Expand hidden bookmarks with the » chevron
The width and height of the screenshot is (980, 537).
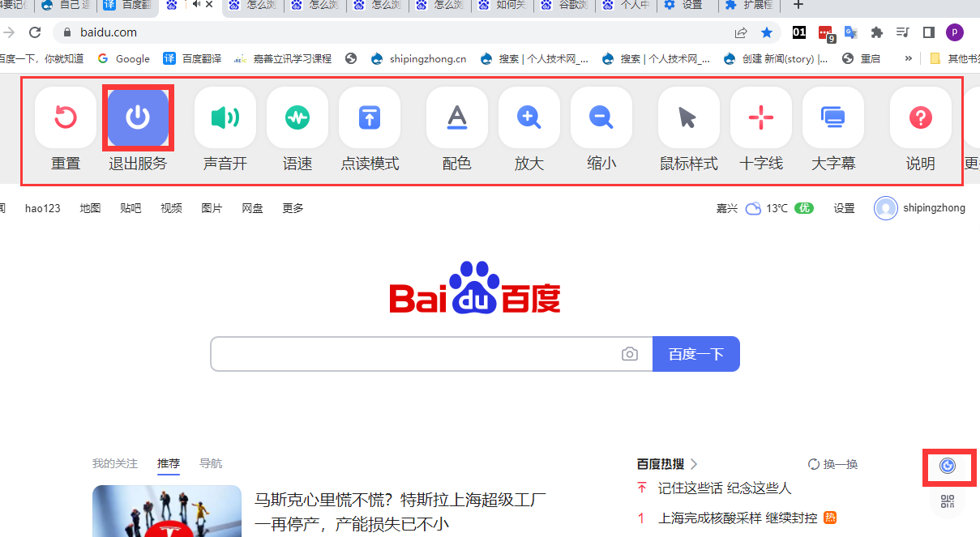pos(908,58)
